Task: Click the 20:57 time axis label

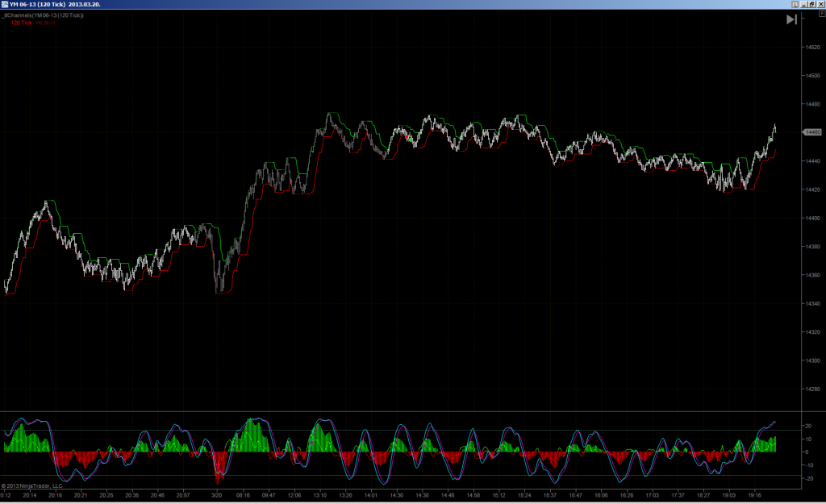Action: pyautogui.click(x=183, y=495)
